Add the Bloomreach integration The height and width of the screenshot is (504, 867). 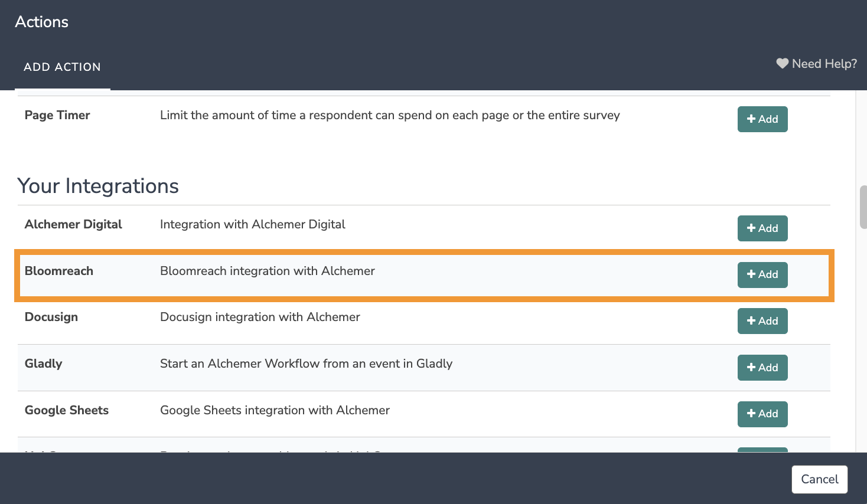click(762, 274)
